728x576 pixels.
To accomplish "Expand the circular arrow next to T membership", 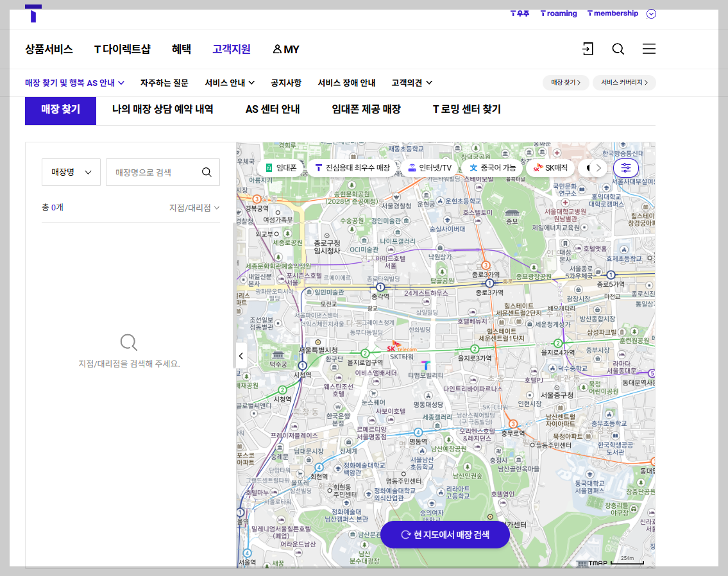I will (x=652, y=13).
